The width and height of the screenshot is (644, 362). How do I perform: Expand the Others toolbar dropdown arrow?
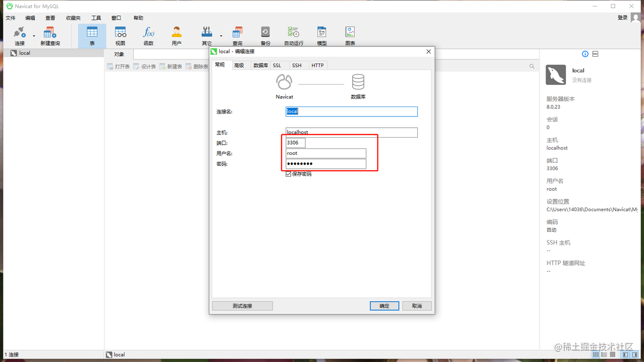(x=221, y=36)
